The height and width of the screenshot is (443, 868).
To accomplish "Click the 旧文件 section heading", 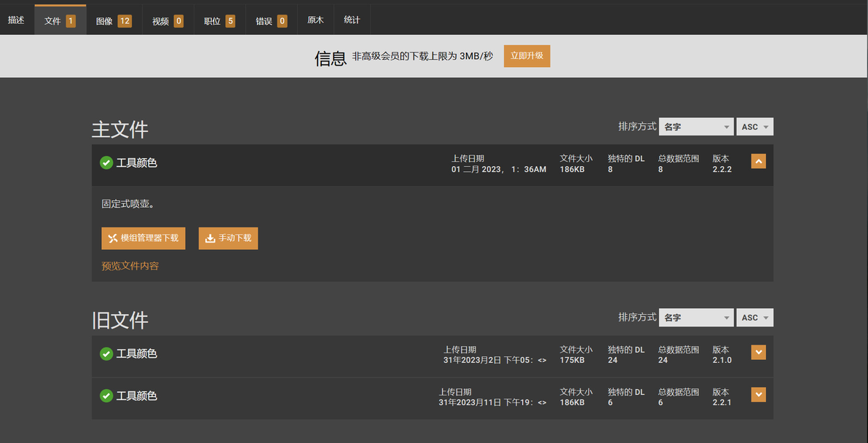I will point(120,320).
